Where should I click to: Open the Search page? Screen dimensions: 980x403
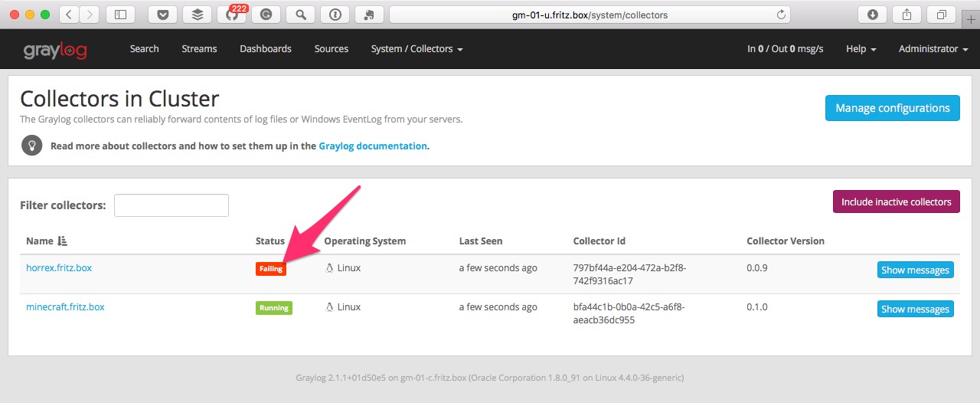[x=144, y=49]
